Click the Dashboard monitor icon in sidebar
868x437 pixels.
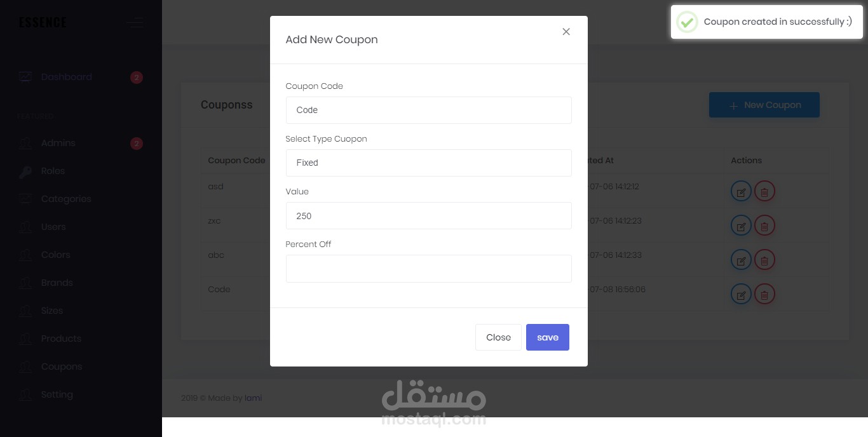click(x=25, y=77)
